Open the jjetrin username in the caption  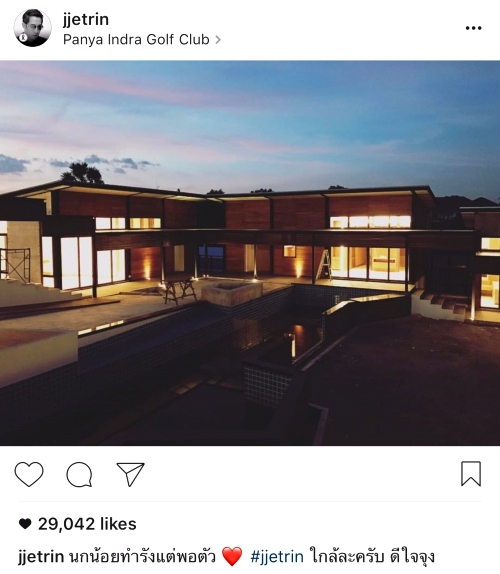coord(41,557)
